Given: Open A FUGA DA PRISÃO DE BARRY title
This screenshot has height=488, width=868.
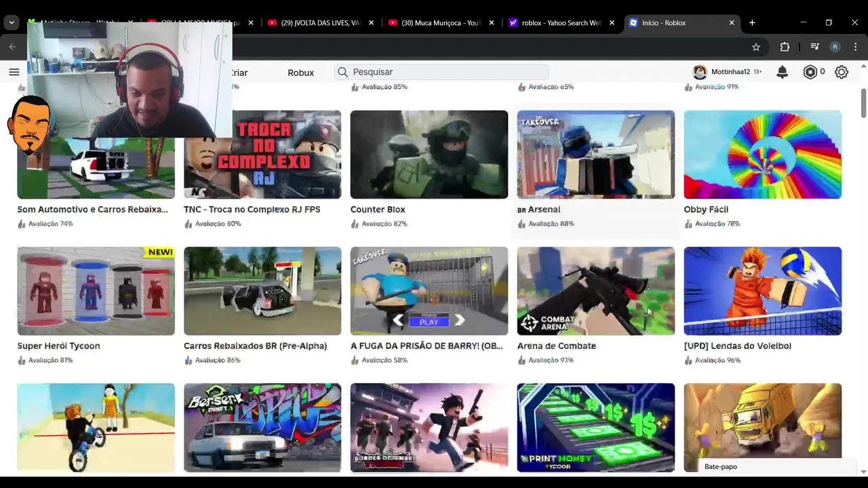Looking at the screenshot, I should click(x=427, y=346).
